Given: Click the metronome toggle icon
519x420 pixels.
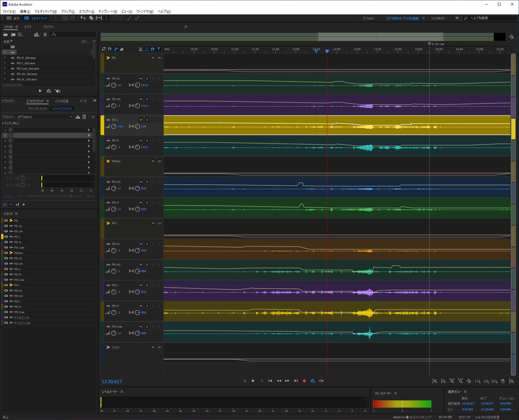Looking at the screenshot, I should (140, 49).
